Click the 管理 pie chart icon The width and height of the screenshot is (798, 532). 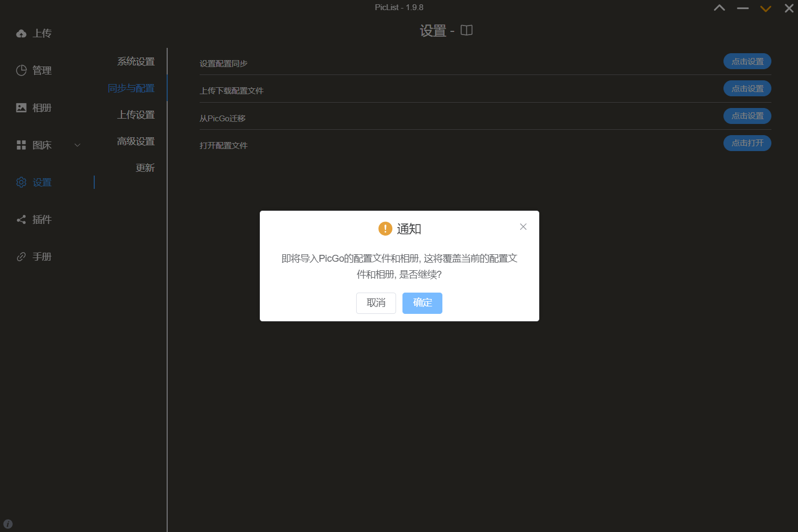pyautogui.click(x=21, y=70)
